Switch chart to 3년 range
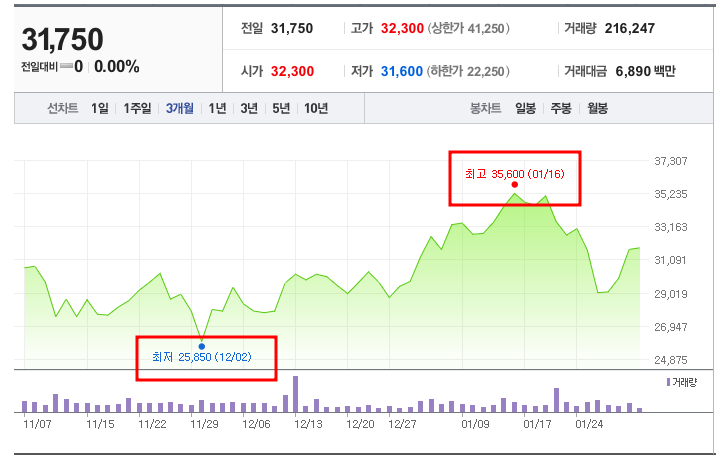Image resolution: width=716 pixels, height=455 pixels. click(249, 108)
